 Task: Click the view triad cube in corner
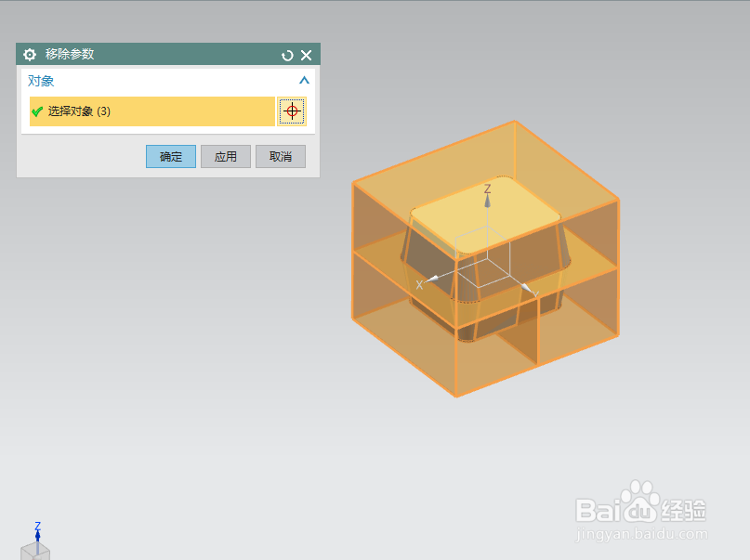[35, 552]
